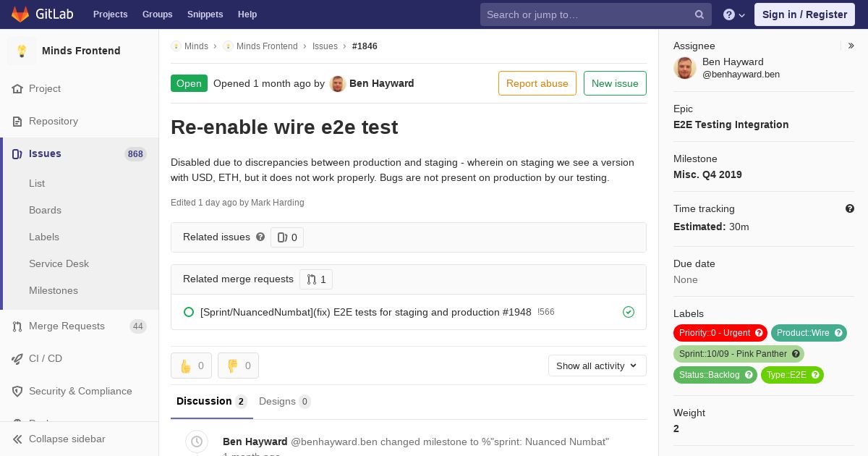Click the open merge request status circle
868x456 pixels.
click(189, 312)
